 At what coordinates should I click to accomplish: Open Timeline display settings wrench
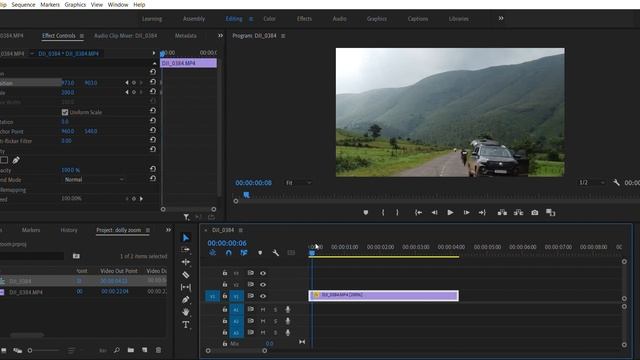coord(276,253)
